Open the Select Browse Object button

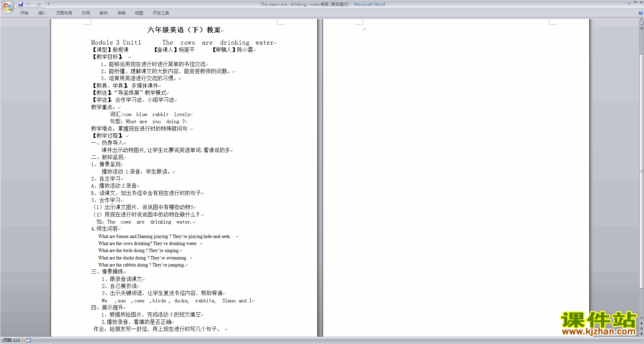tap(642, 329)
